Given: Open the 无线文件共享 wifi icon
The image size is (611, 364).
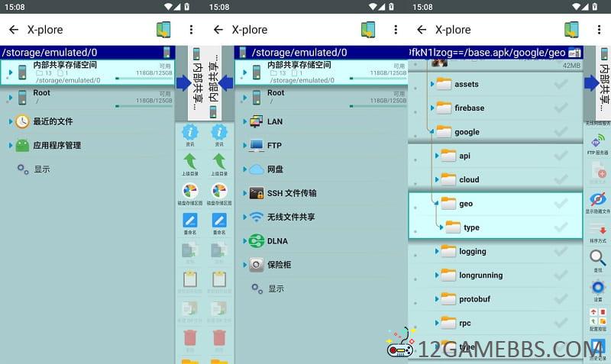Looking at the screenshot, I should (x=256, y=217).
